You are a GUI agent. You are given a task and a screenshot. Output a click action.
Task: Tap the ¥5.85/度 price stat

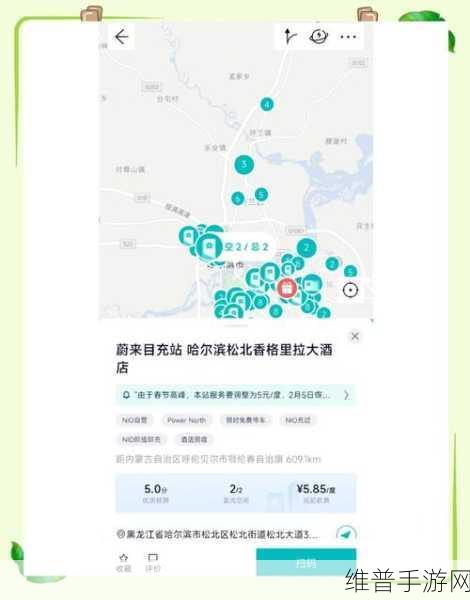point(316,493)
